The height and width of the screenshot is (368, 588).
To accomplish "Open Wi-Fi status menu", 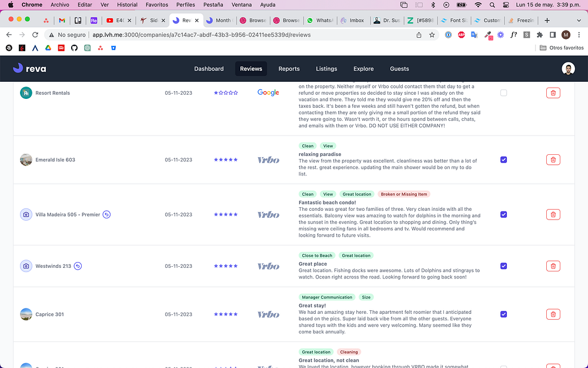I will [x=477, y=5].
